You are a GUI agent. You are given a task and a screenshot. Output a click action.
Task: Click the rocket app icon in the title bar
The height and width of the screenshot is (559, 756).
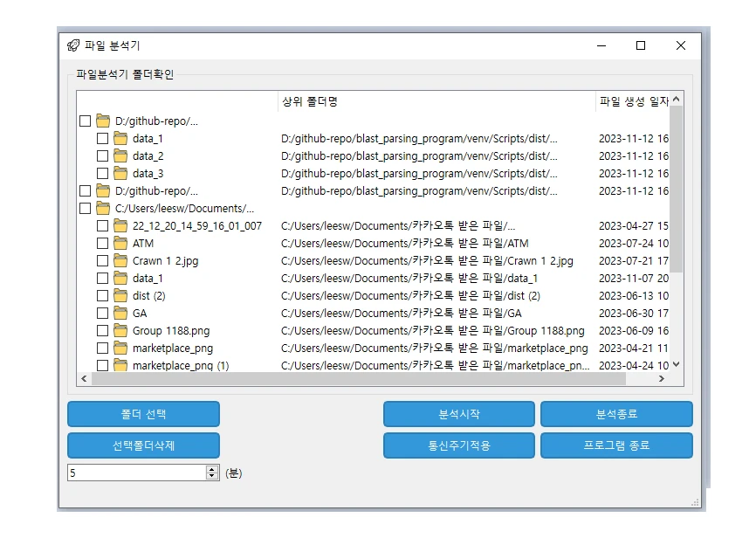[x=72, y=45]
